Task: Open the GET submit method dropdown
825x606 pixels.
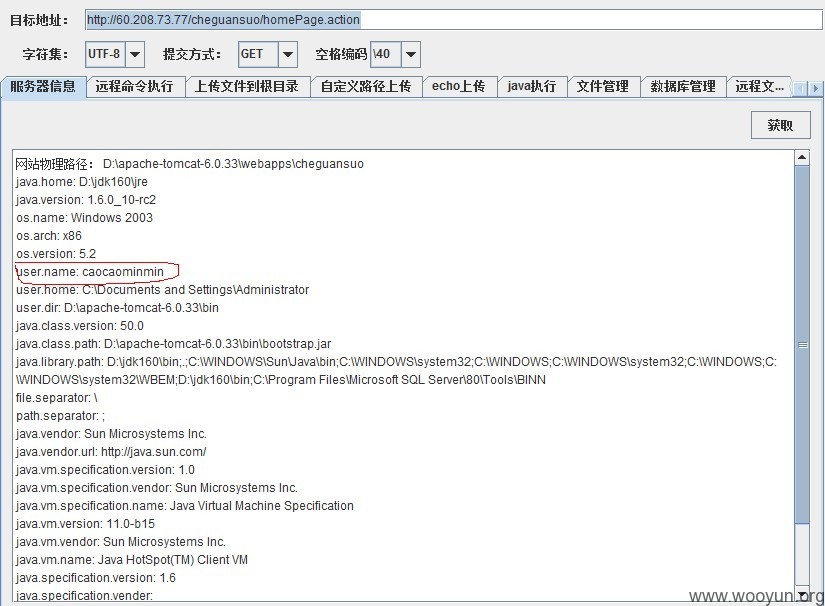Action: coord(287,54)
